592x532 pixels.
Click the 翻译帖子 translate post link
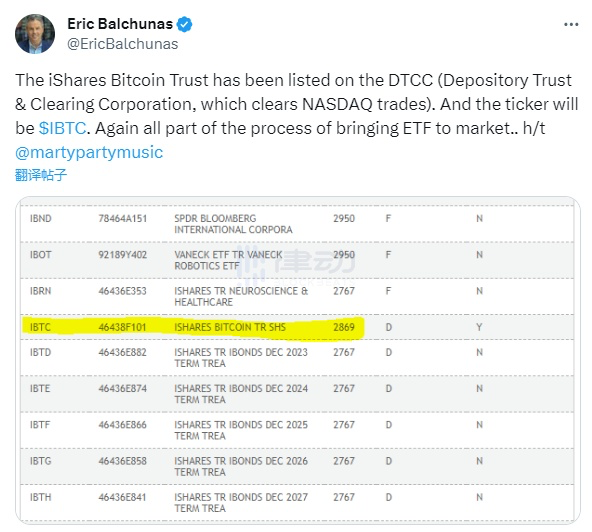[41, 175]
